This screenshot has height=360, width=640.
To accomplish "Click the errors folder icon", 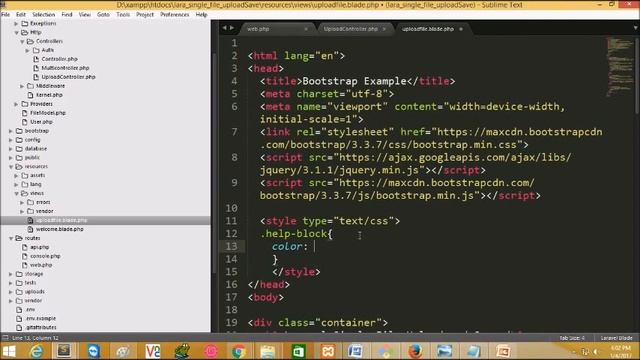I will pyautogui.click(x=30, y=202).
